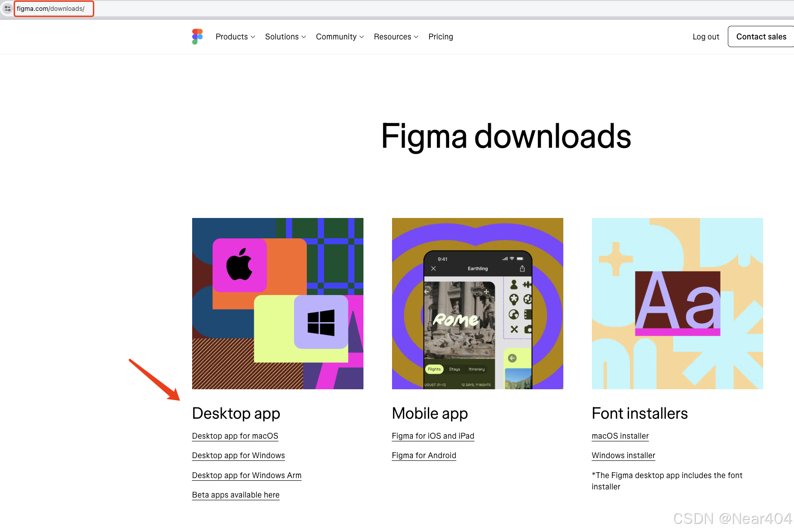Click the Windows logo tile in the Desktop app image
The image size is (794, 532).
321,322
